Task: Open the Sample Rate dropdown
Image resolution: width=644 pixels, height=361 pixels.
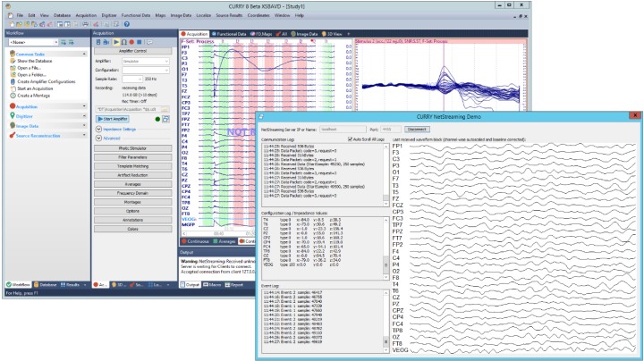Action: [132, 79]
